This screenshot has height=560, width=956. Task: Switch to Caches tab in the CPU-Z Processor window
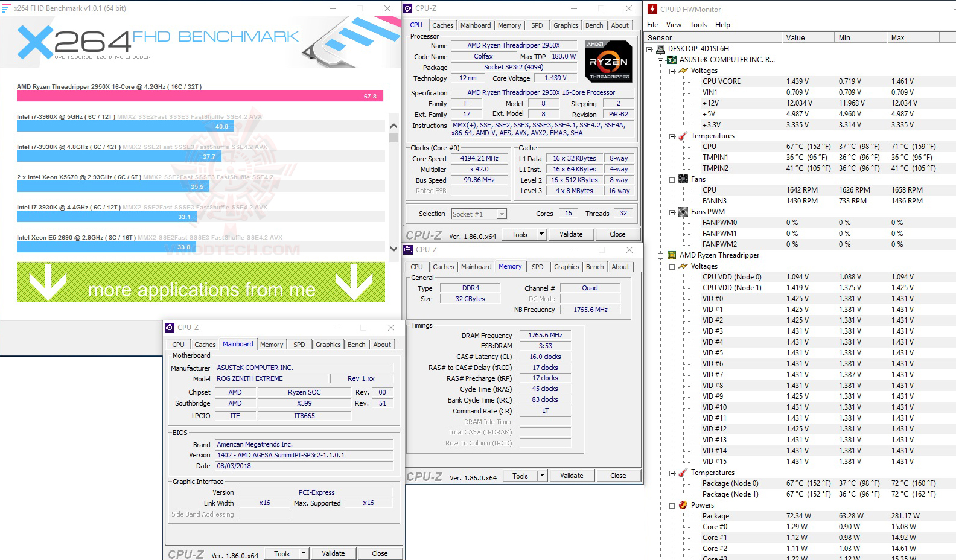[x=443, y=25]
